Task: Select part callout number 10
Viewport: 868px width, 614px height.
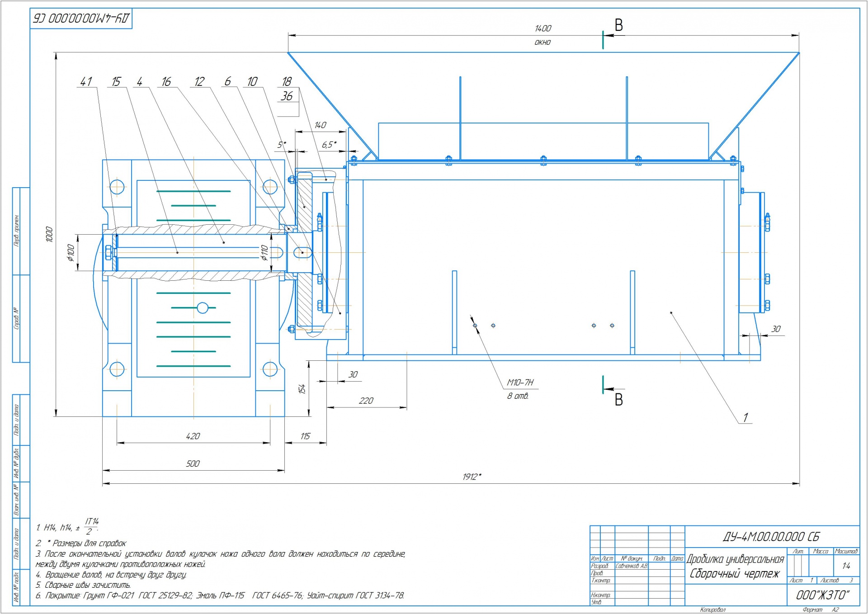Action: point(252,81)
